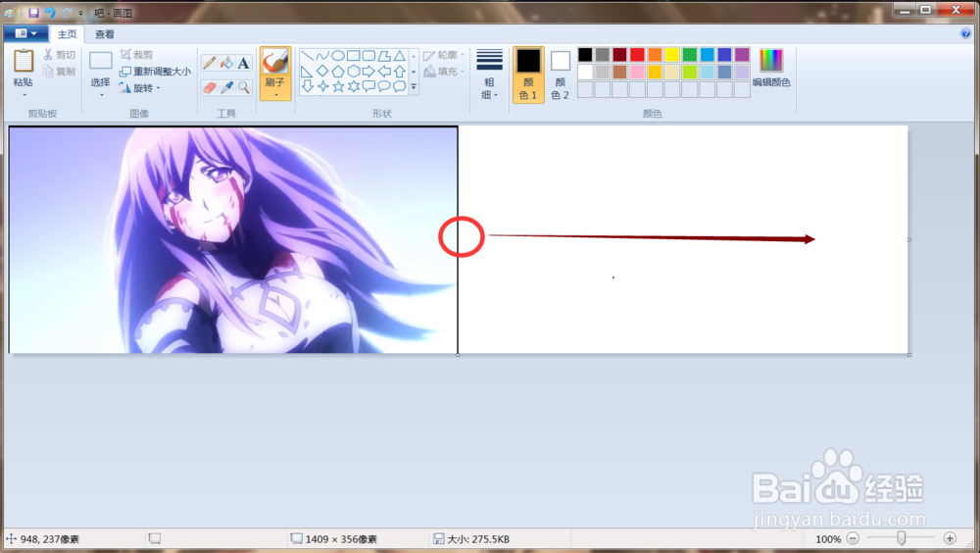This screenshot has width=980, height=553.
Task: Pick the yellow color swatch
Action: tap(672, 55)
